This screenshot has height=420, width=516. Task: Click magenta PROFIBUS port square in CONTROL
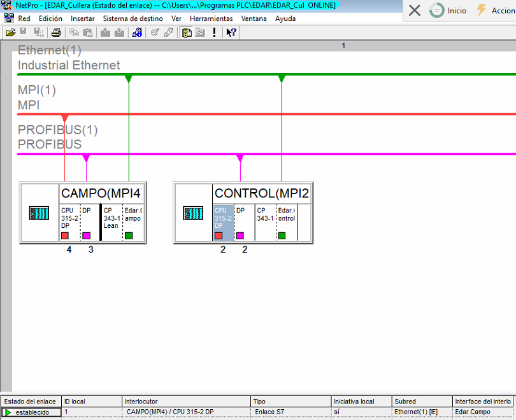click(240, 235)
